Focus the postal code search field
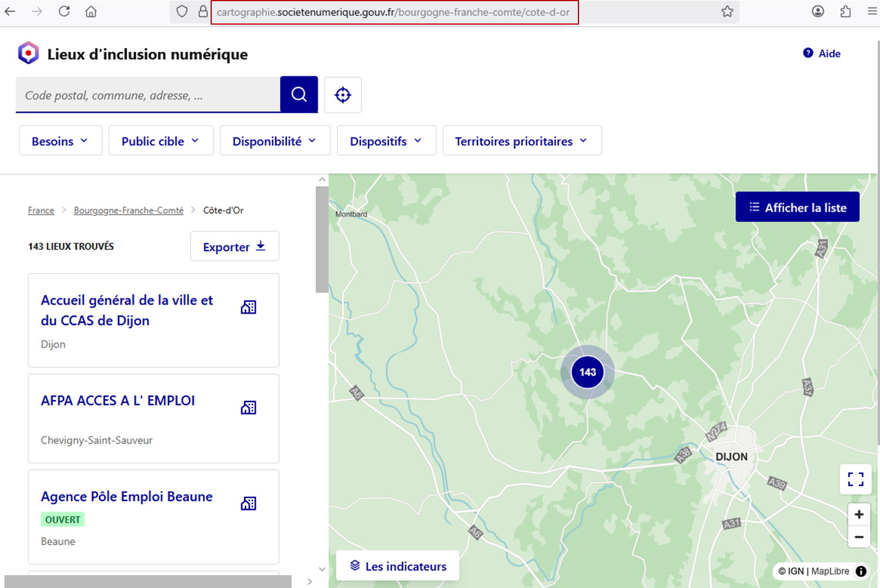Screen dimensions: 880x588 (148, 95)
